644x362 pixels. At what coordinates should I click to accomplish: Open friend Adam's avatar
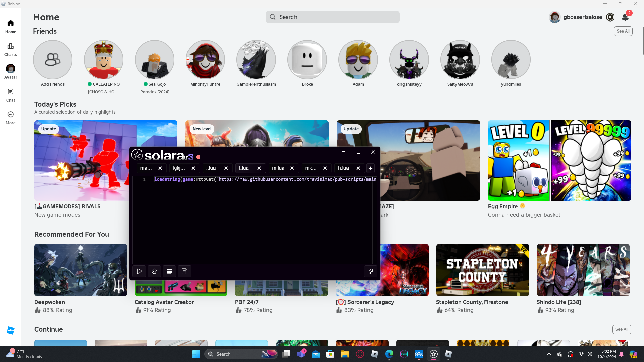pos(358,60)
